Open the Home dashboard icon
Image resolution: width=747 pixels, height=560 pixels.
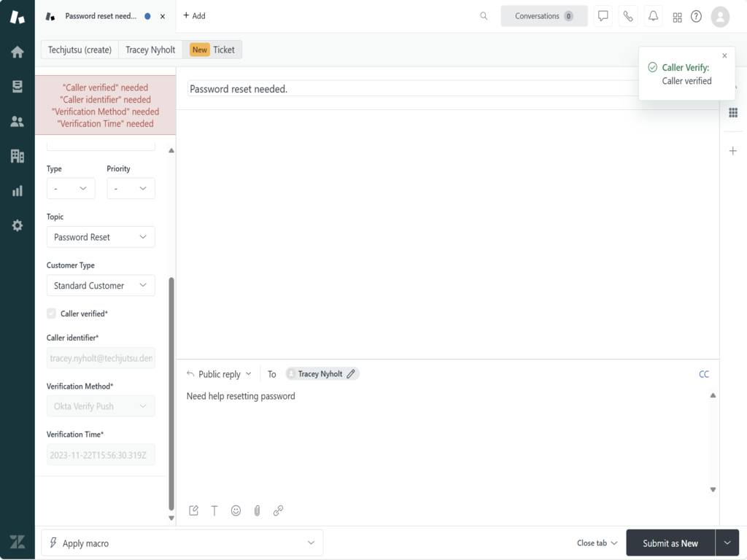(x=16, y=51)
